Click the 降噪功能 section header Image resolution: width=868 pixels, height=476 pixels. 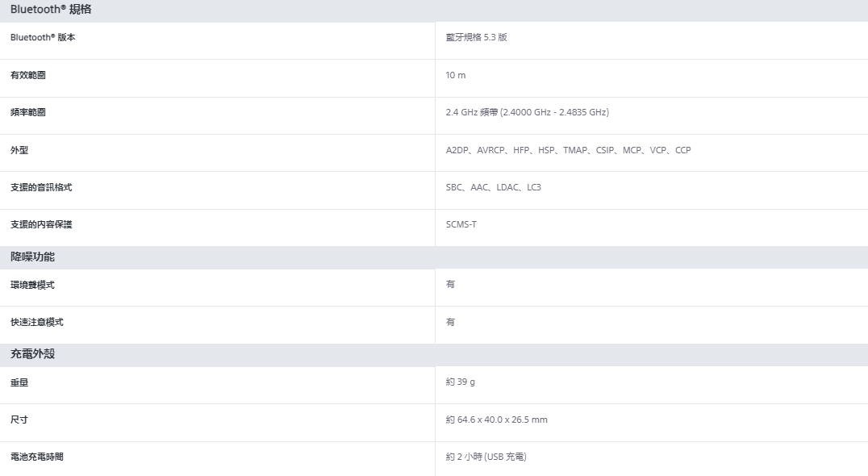tap(32, 257)
